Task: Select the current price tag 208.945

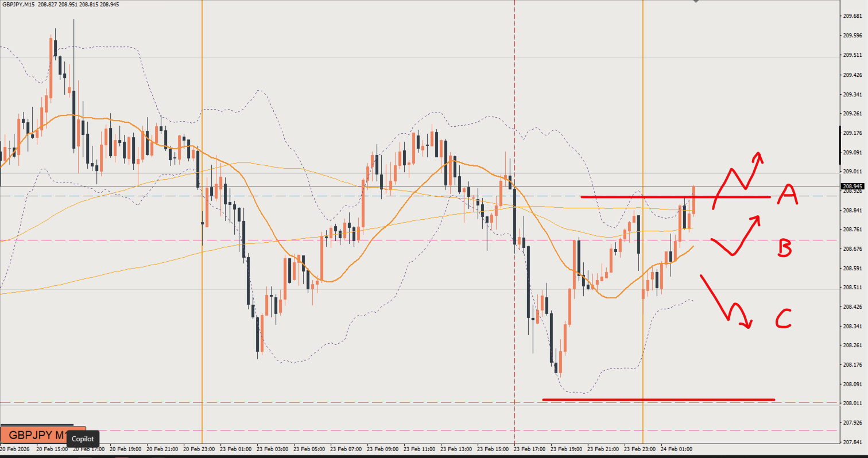Action: click(x=852, y=186)
